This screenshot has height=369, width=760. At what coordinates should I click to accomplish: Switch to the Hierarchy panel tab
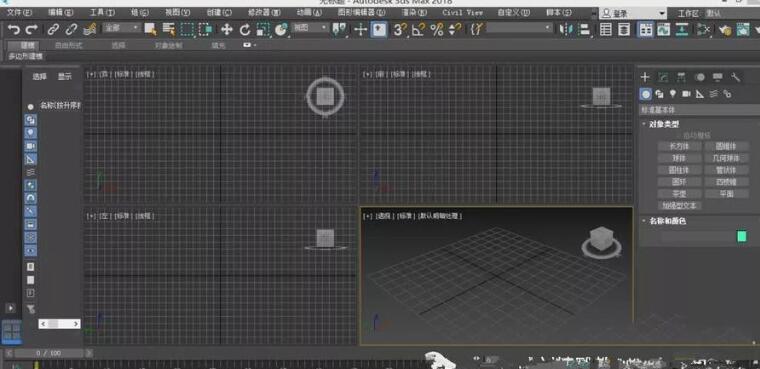[681, 77]
